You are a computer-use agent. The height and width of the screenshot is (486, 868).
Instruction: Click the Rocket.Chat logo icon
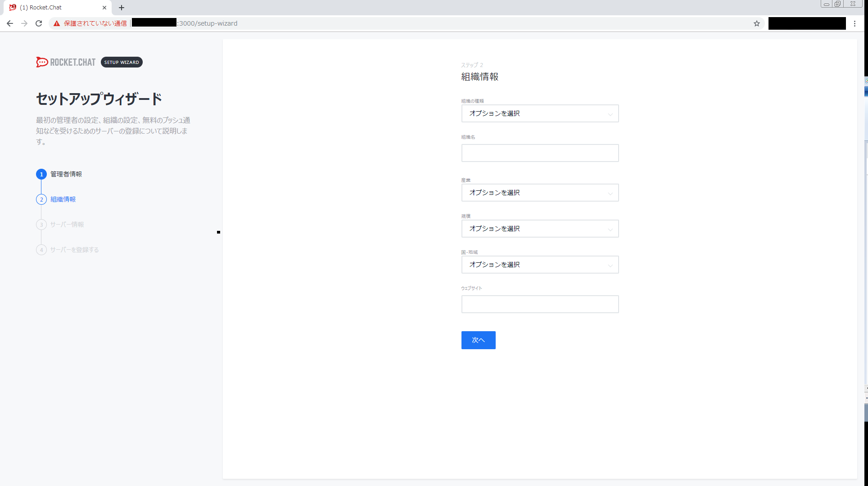(42, 62)
